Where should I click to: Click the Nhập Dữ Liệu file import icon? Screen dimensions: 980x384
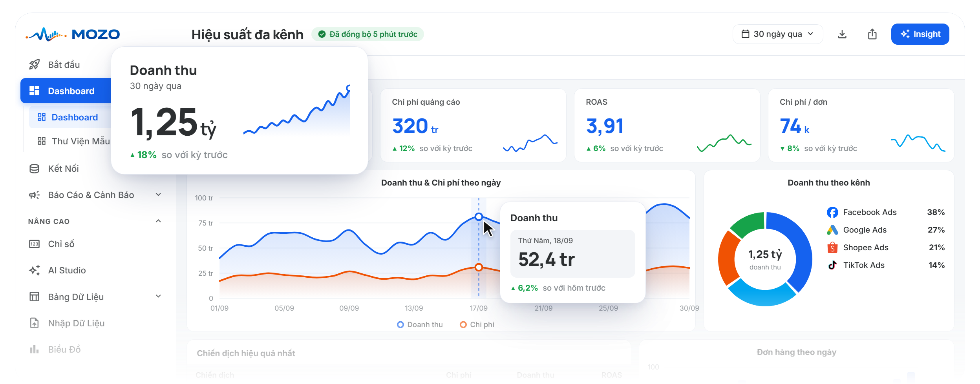click(x=35, y=323)
